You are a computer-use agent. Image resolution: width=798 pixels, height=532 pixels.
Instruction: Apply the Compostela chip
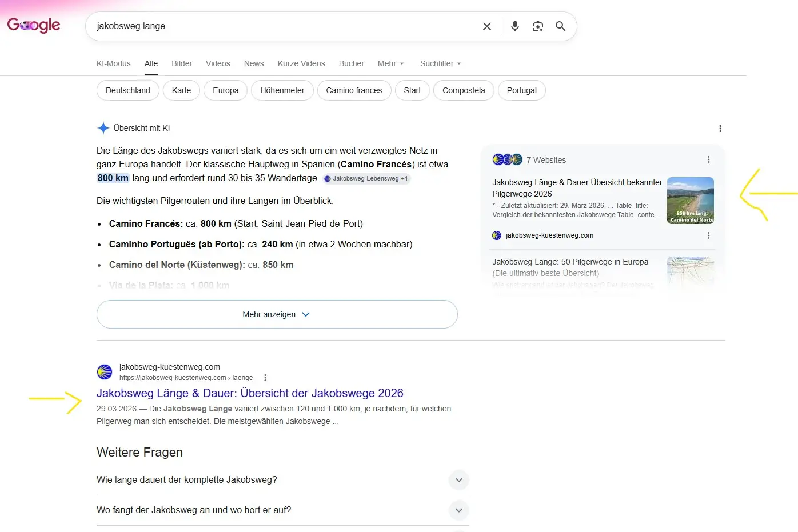[x=464, y=90]
